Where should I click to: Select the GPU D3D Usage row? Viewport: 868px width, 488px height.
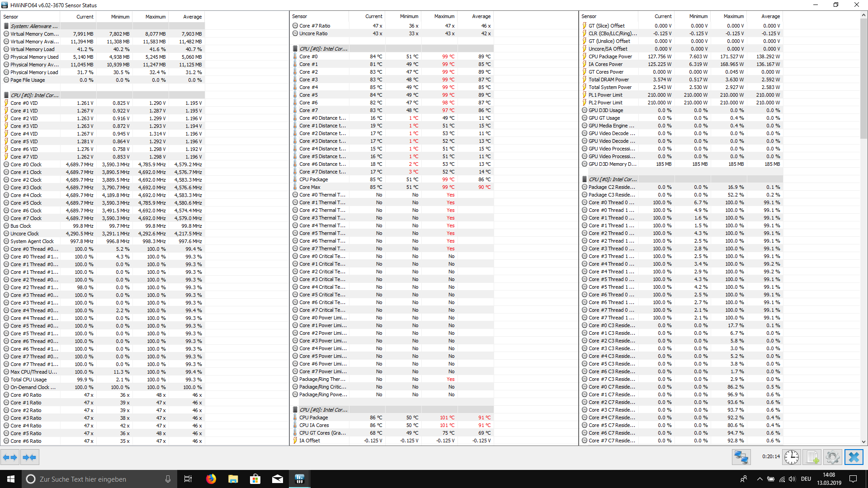[x=682, y=110]
